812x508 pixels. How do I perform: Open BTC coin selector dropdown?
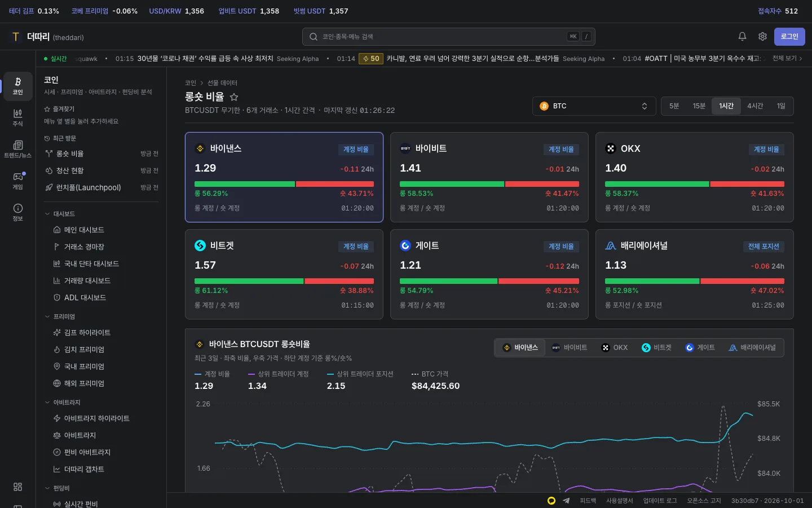pyautogui.click(x=594, y=106)
